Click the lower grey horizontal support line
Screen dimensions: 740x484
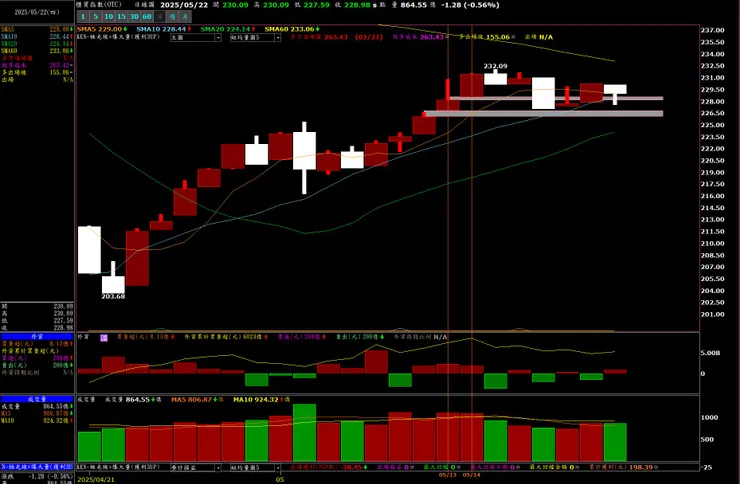click(544, 113)
